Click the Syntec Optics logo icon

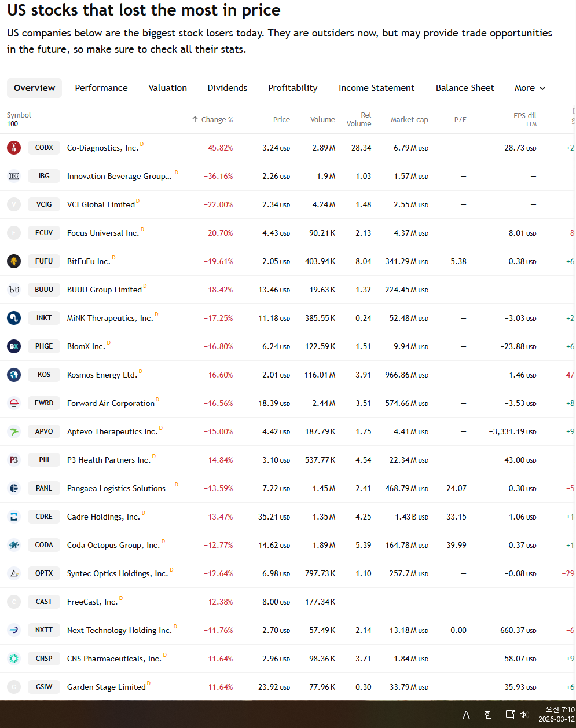pyautogui.click(x=14, y=573)
